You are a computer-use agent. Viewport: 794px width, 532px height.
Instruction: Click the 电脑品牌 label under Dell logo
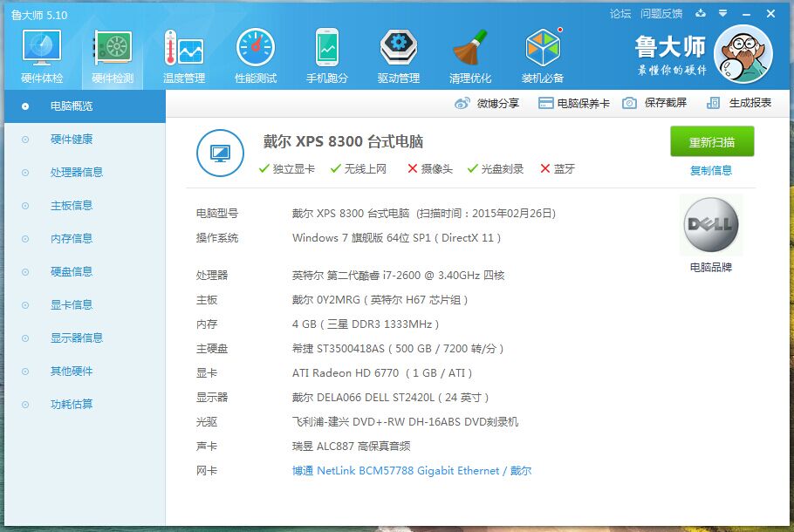pos(711,267)
